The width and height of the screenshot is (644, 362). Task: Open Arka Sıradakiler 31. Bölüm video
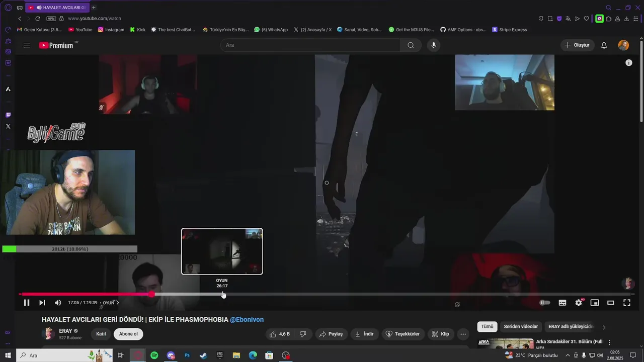pos(569,344)
